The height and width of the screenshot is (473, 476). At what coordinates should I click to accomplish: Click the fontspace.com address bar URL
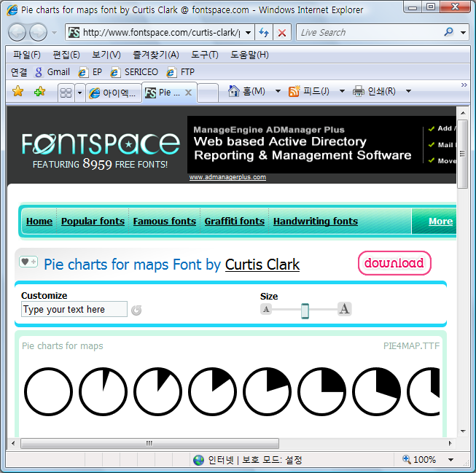[x=161, y=32]
